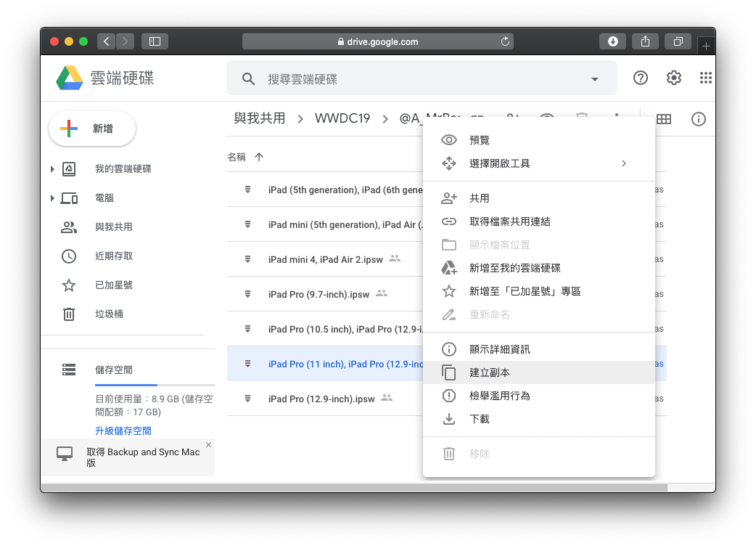
Task: Select iPad mini 4, iPad Air 2.ipsw
Action: tap(325, 259)
